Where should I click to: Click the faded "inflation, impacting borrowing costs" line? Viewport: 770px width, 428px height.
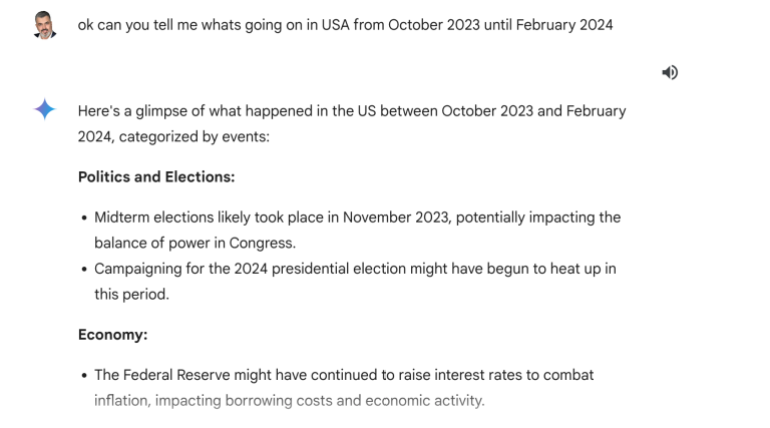(289, 400)
